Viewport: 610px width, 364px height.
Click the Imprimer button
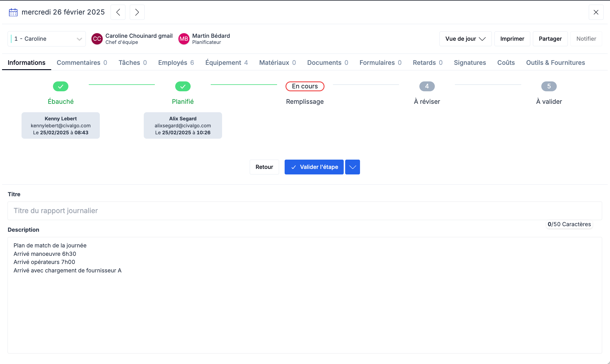click(512, 39)
